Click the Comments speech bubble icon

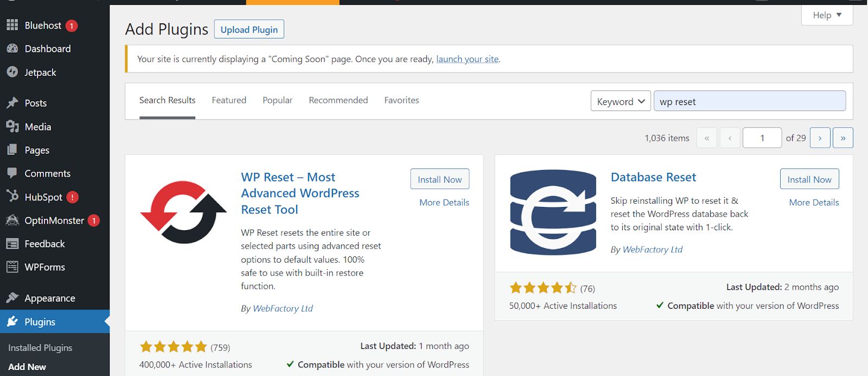point(12,173)
